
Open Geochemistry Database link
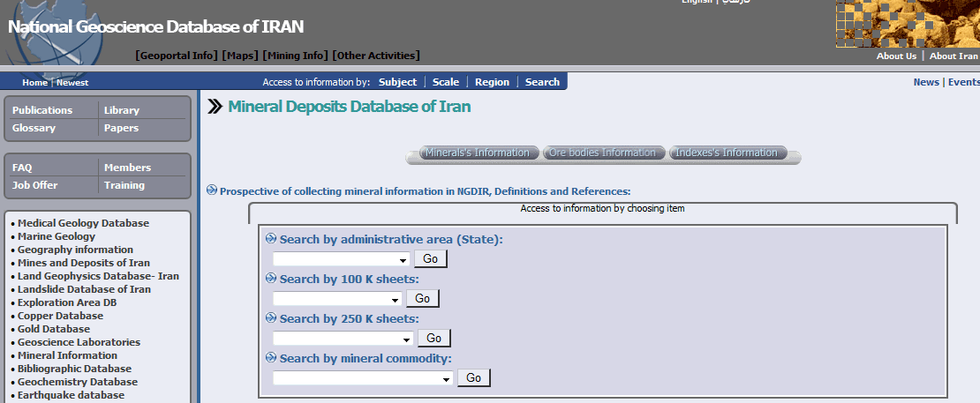coord(78,382)
